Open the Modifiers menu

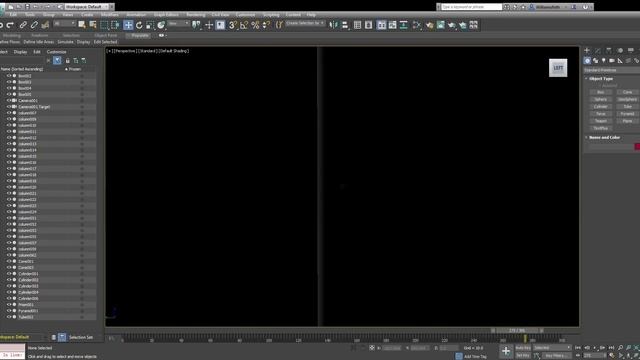point(109,15)
